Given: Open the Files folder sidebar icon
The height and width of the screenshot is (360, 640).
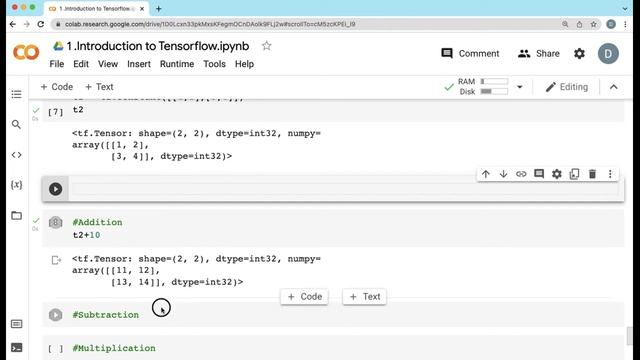Looking at the screenshot, I should (x=16, y=215).
